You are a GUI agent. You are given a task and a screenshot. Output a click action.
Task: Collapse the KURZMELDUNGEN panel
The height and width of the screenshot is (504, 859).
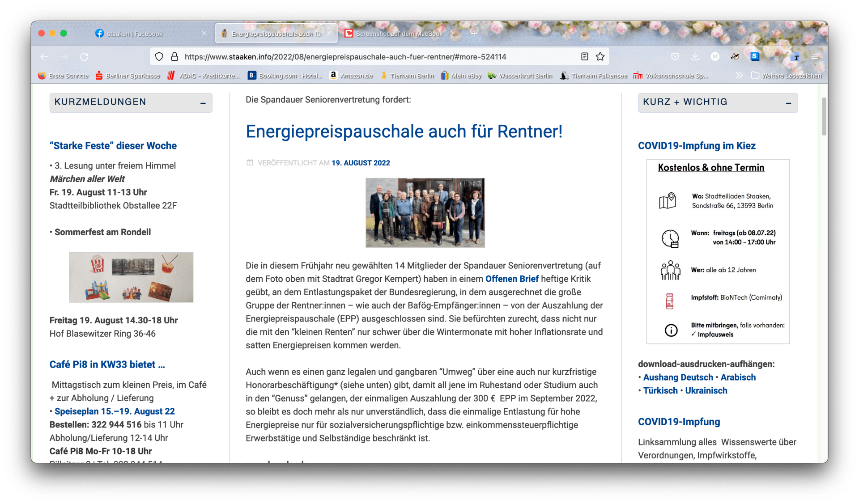click(x=203, y=103)
